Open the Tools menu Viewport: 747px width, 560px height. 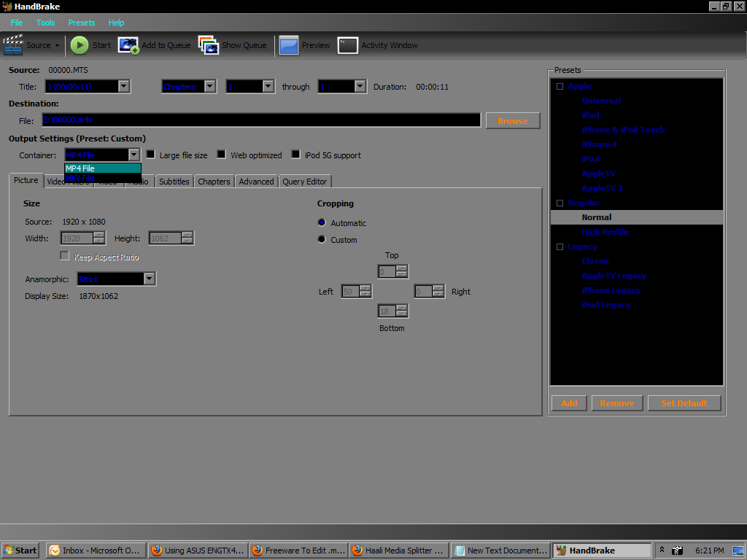pos(46,23)
